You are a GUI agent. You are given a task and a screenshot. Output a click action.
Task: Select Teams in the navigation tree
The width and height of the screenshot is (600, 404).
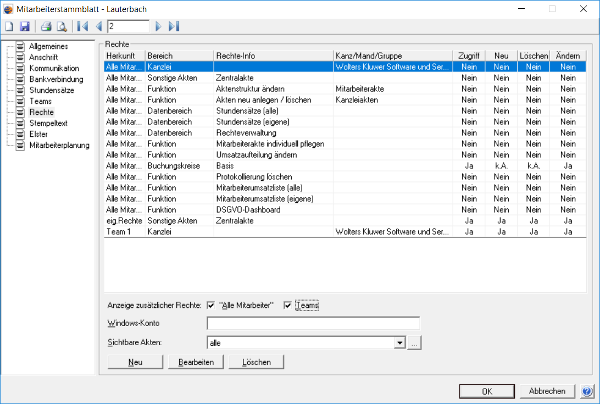(40, 101)
